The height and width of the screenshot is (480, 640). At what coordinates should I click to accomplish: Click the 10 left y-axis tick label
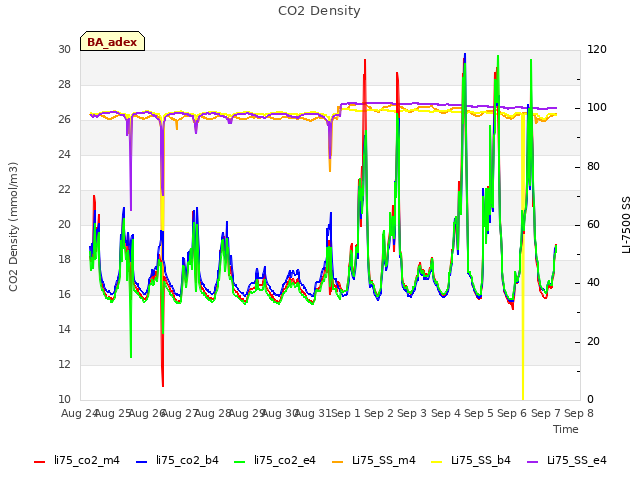tap(64, 400)
